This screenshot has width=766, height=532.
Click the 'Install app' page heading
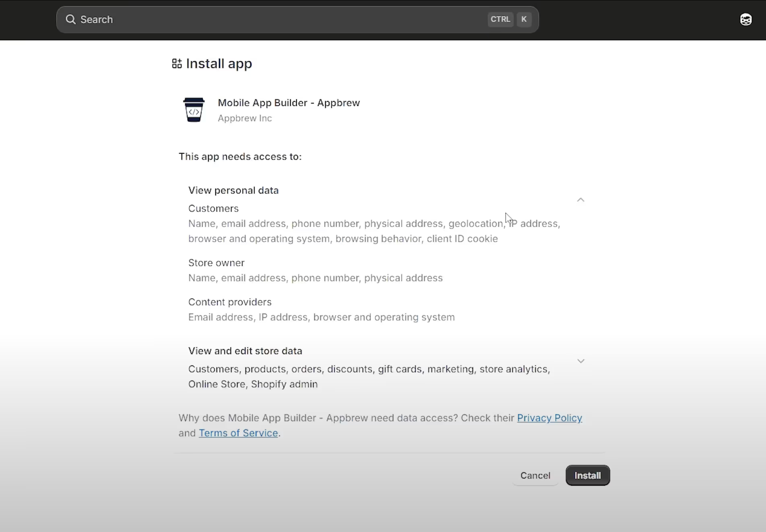point(219,64)
